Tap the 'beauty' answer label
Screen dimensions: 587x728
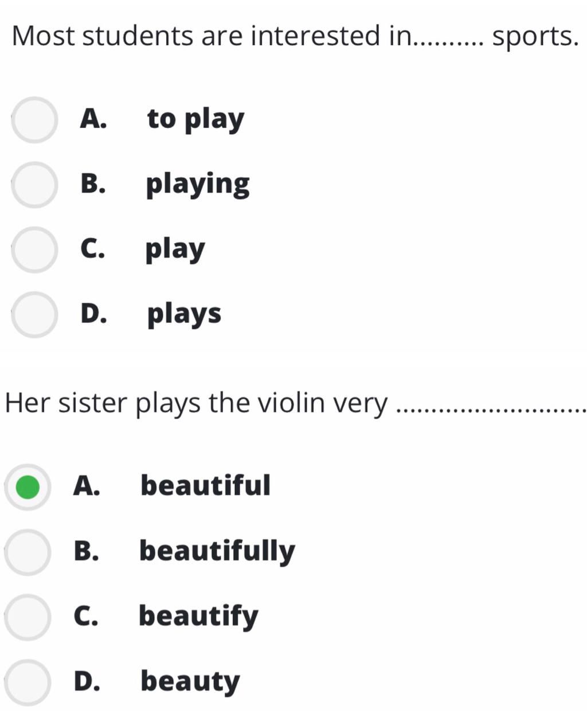[x=190, y=682]
